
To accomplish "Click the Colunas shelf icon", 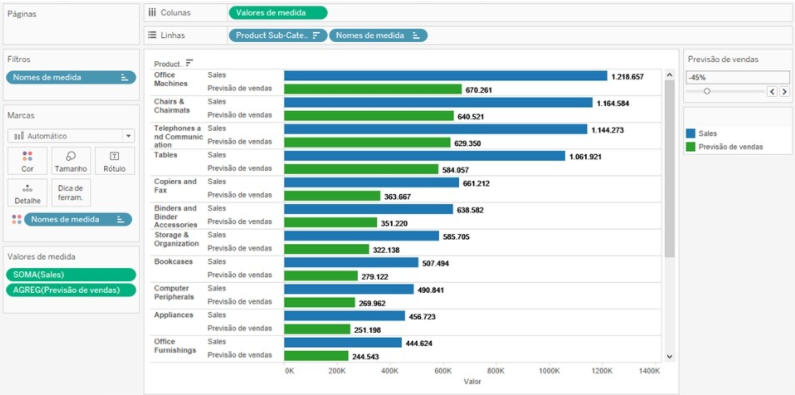I will pos(152,13).
